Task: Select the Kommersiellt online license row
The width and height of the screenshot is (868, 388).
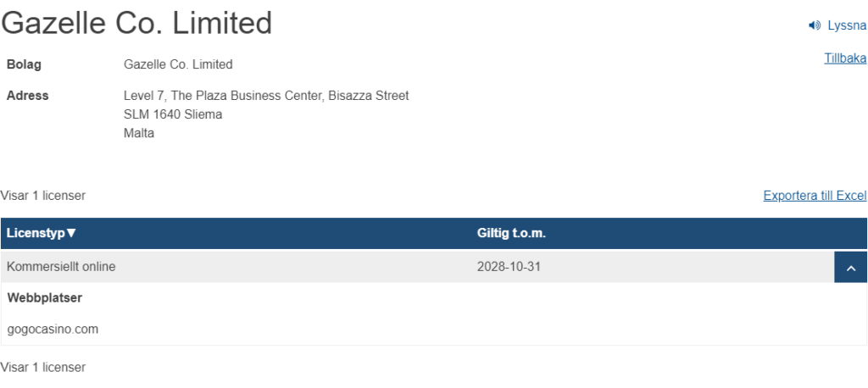Action: 61,267
